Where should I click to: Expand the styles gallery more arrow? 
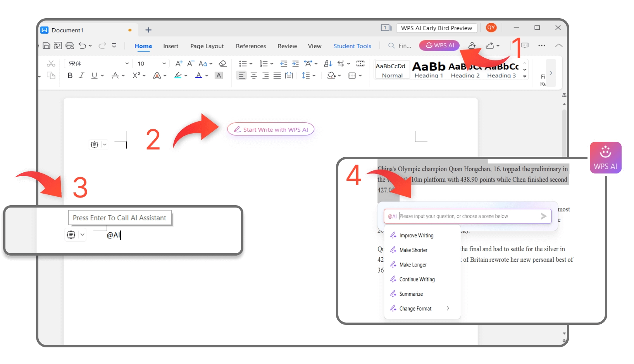(x=525, y=76)
